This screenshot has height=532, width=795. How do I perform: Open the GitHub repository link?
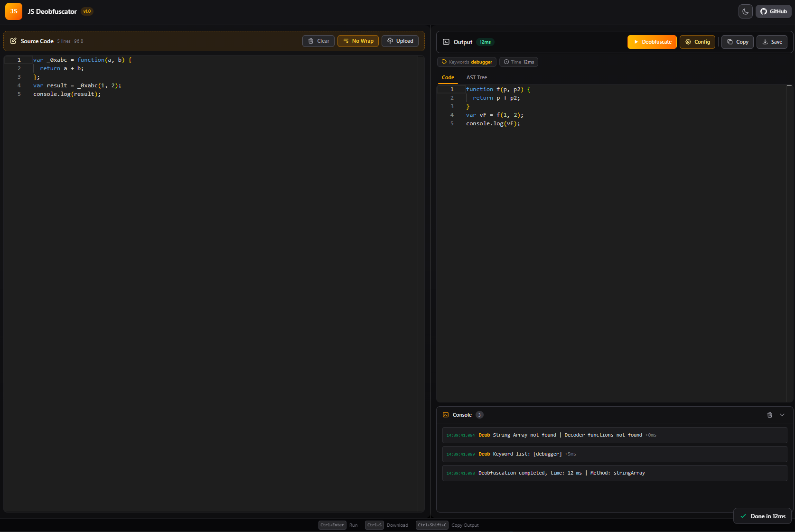click(774, 11)
